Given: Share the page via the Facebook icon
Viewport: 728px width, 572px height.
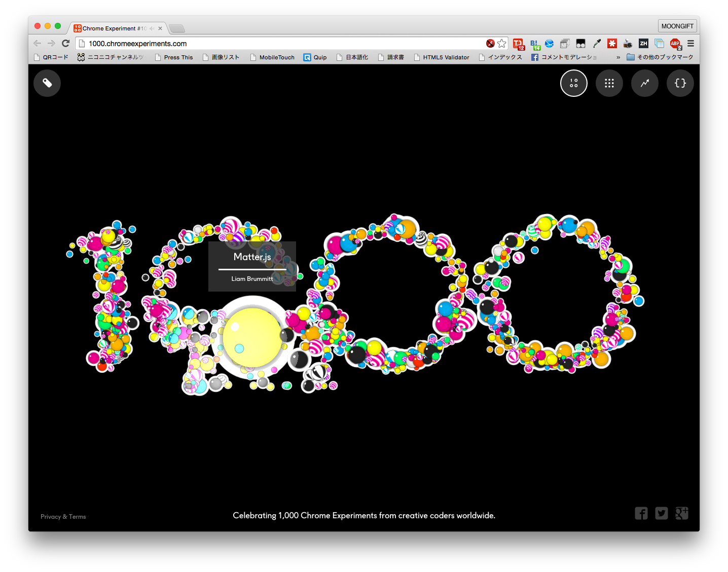Looking at the screenshot, I should pos(641,513).
